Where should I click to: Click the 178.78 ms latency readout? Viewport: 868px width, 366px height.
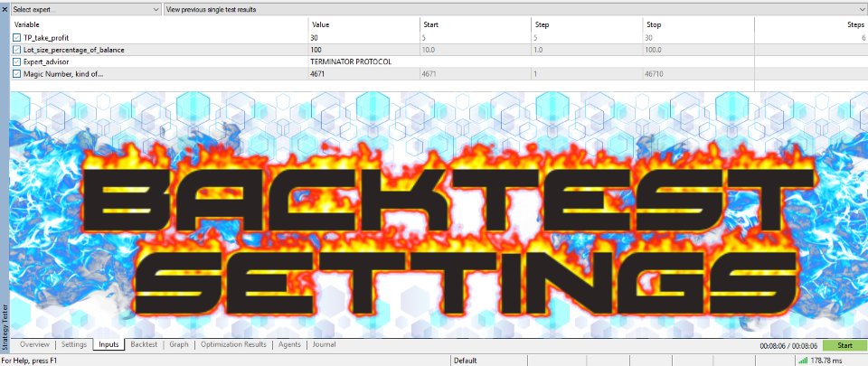(826, 361)
